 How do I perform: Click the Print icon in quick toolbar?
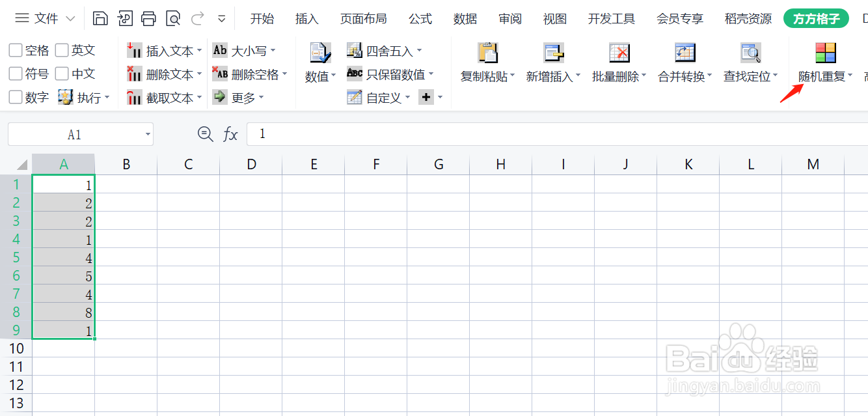tap(148, 18)
